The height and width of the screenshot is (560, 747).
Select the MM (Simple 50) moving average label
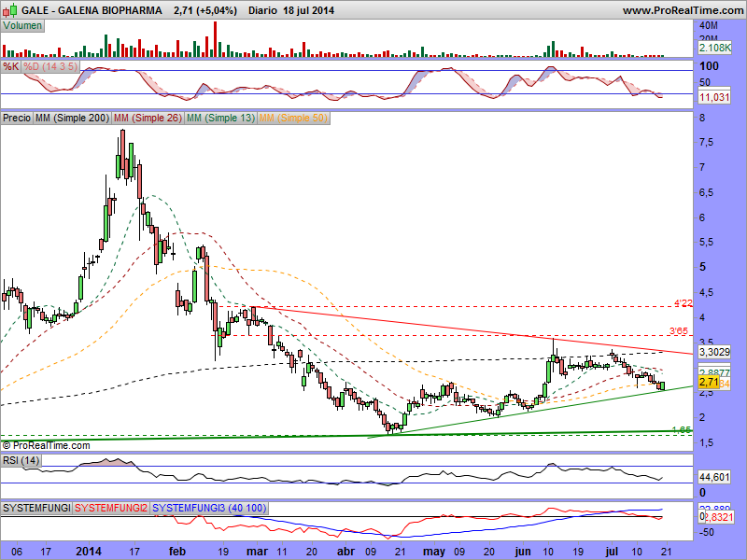click(293, 118)
